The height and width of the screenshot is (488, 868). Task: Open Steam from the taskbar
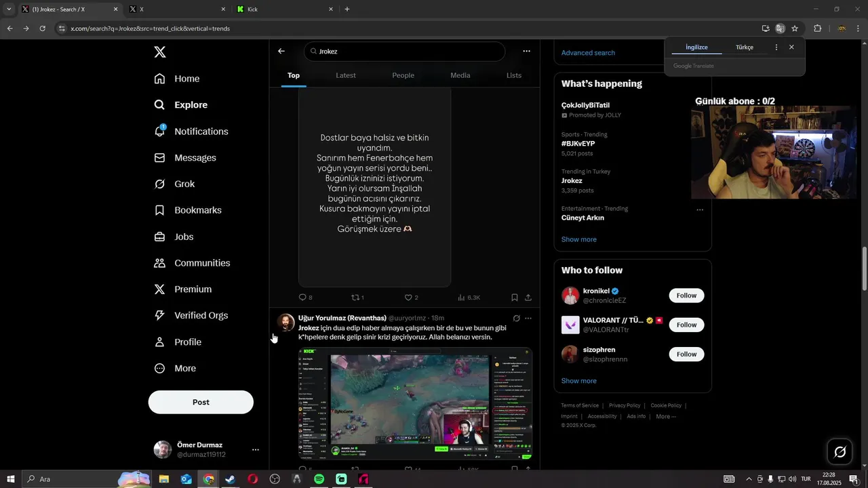point(231,479)
